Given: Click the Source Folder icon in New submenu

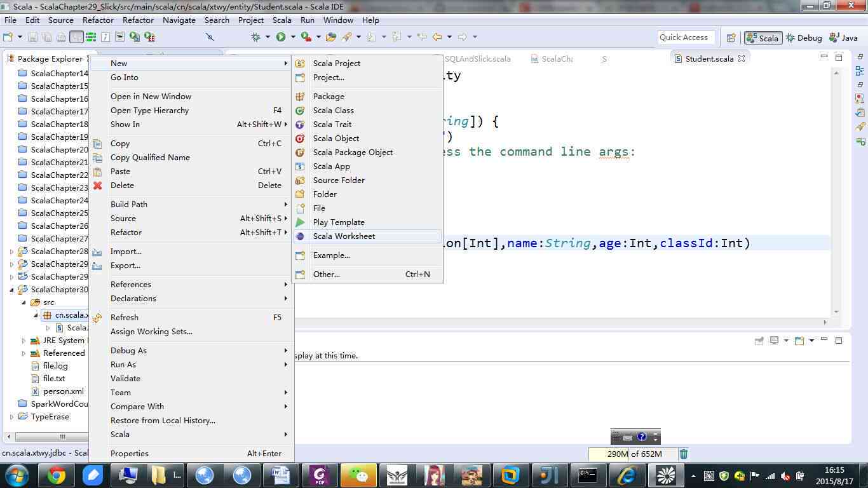Looking at the screenshot, I should click(x=300, y=180).
